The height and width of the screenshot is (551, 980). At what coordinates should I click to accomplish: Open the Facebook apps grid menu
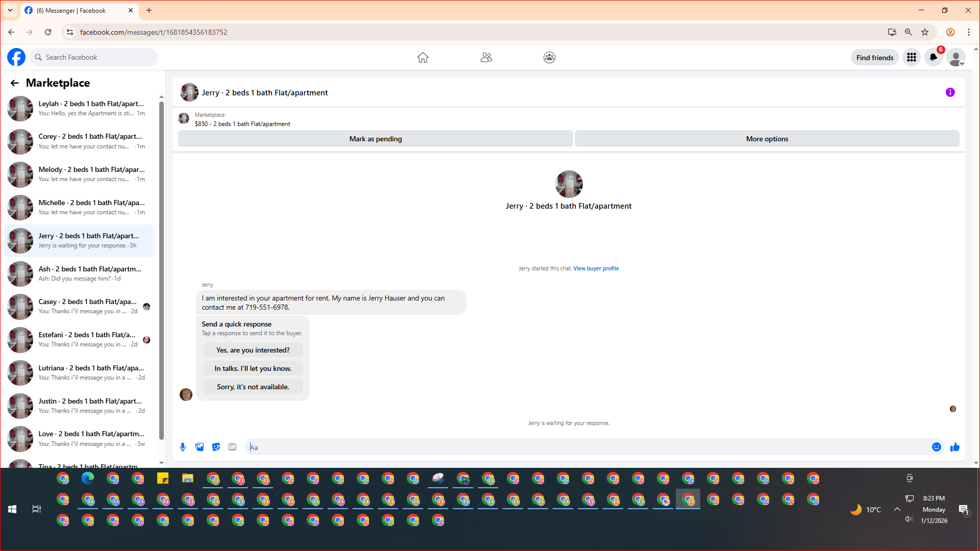911,58
